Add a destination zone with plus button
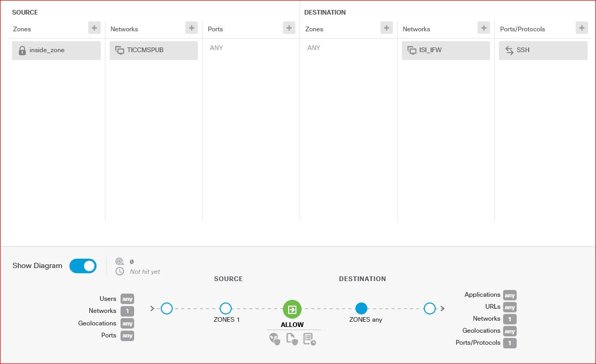596x364 pixels. (386, 28)
